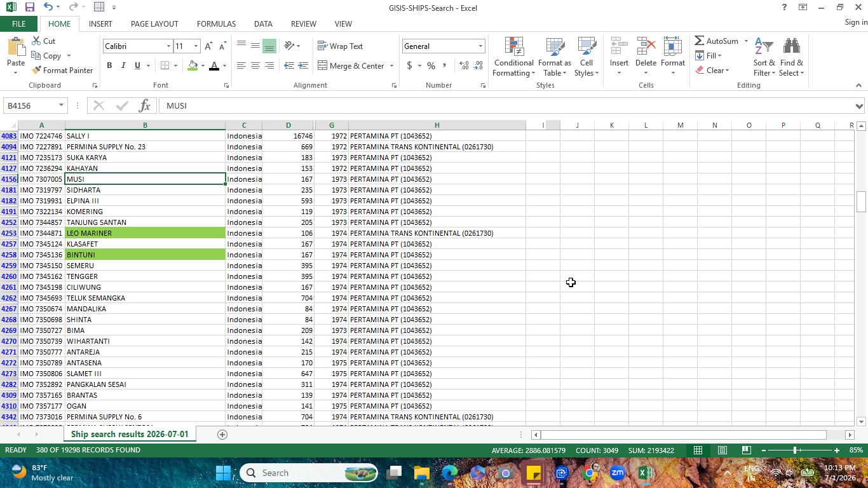Click Merge & Center button
Screen dimensions: 868x488
click(351, 65)
